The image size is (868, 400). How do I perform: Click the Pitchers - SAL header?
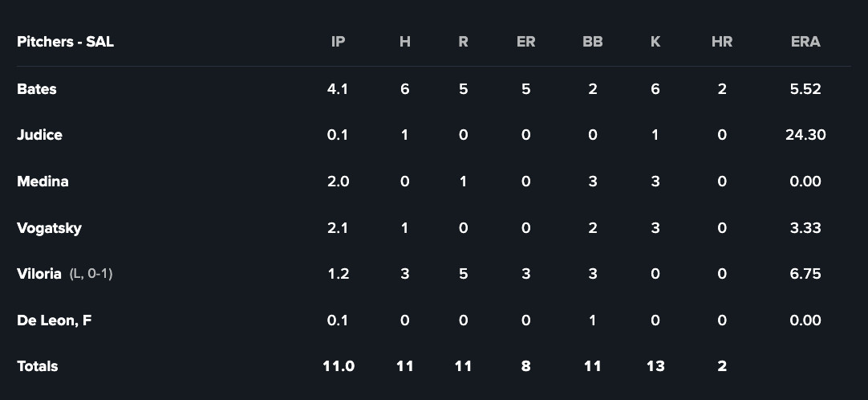65,42
